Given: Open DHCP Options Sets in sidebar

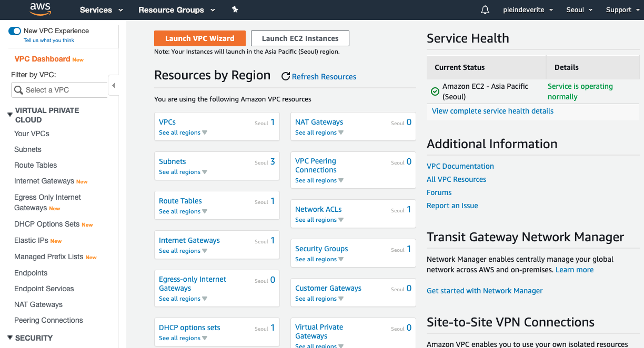Looking at the screenshot, I should click(x=47, y=224).
